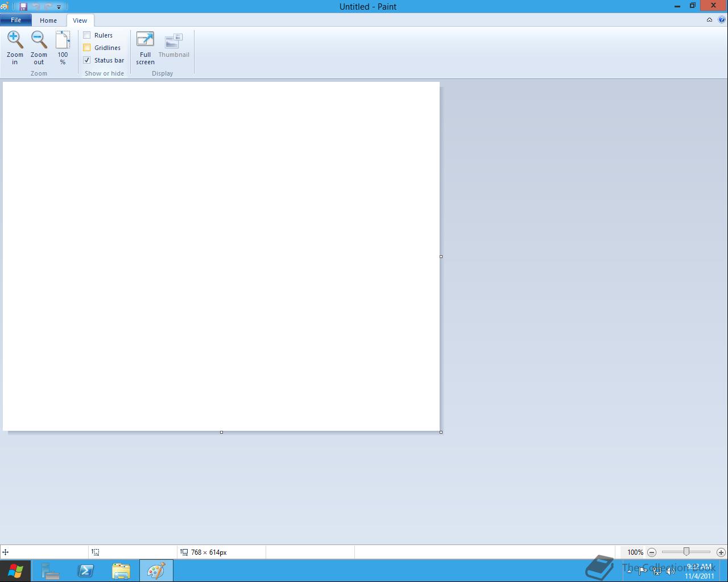Open File Explorer from taskbar
Viewport: 728px width, 582px height.
click(121, 571)
